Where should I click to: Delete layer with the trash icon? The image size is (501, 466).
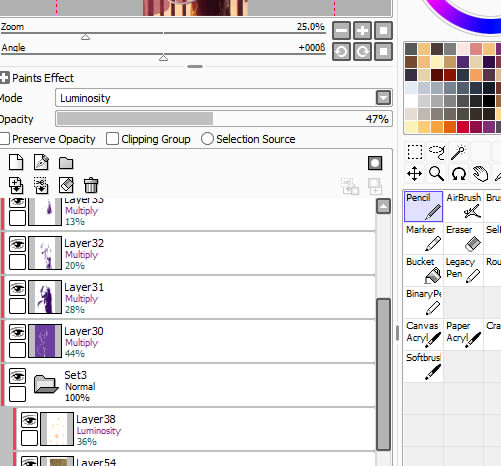point(91,185)
